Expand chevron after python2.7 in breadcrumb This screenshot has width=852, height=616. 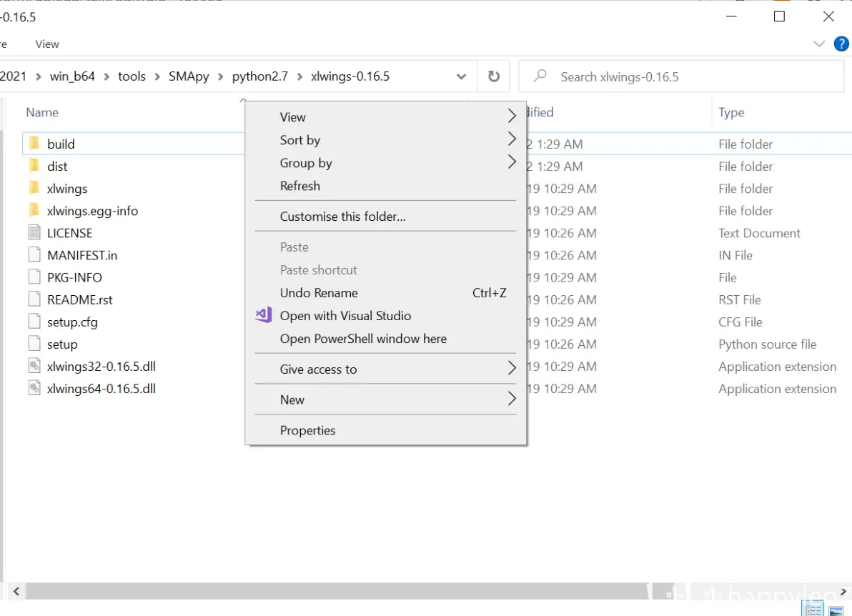click(x=299, y=76)
